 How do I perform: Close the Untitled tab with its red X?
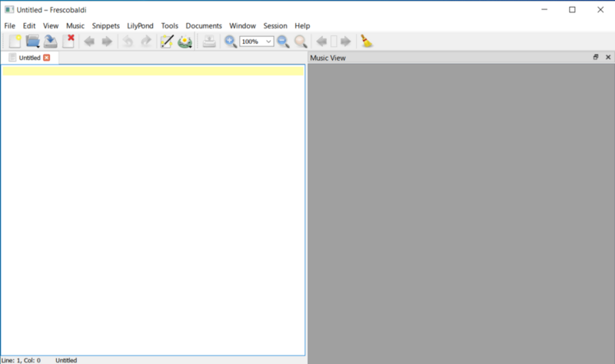[x=47, y=58]
